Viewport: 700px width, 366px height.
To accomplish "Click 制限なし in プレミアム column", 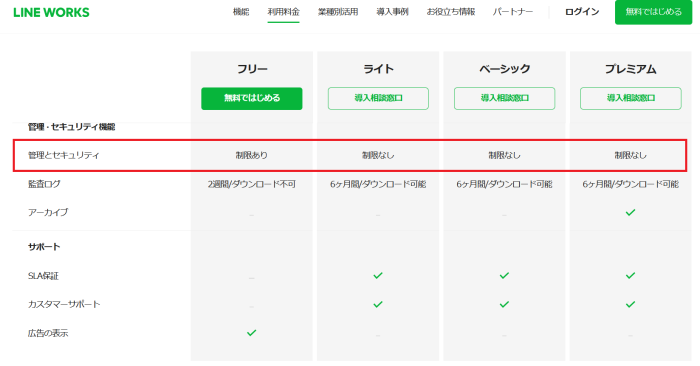I will coord(631,155).
